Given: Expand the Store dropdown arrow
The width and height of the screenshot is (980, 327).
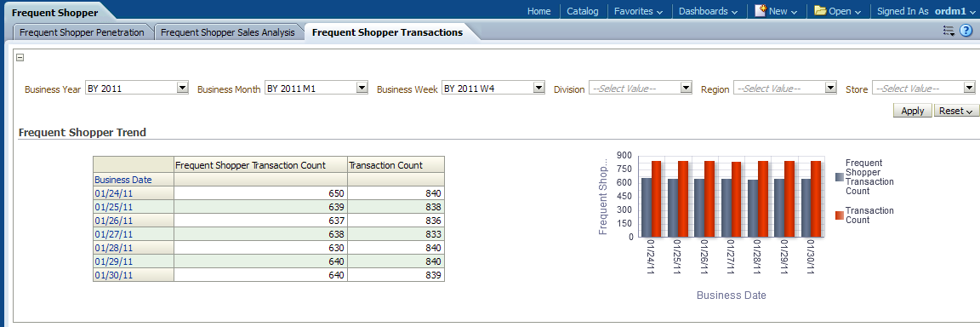Looking at the screenshot, I should 970,89.
